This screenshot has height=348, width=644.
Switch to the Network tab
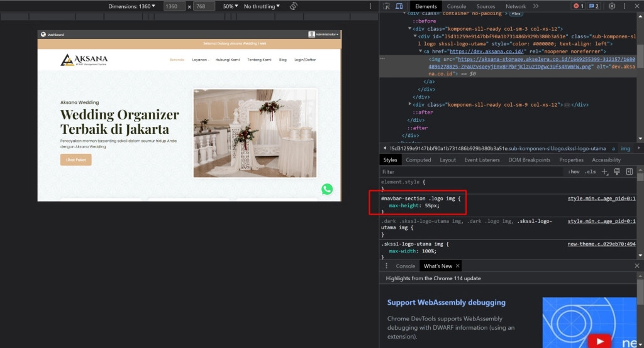point(516,6)
